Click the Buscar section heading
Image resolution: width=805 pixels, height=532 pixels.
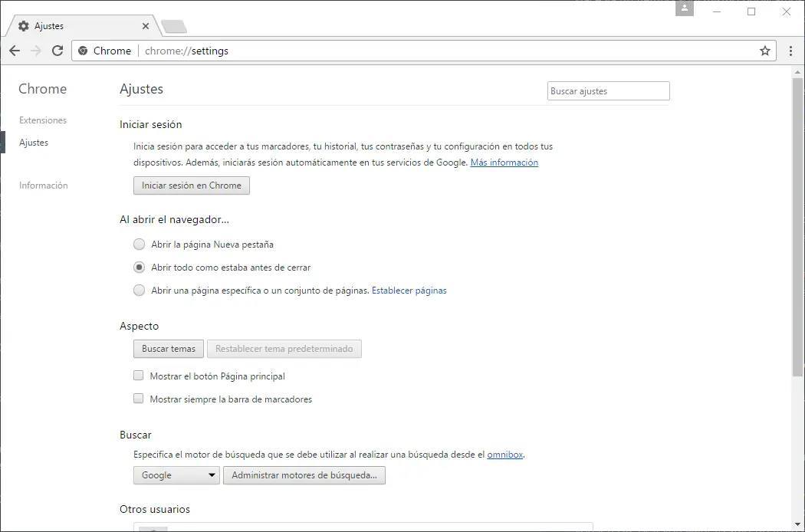tap(136, 435)
